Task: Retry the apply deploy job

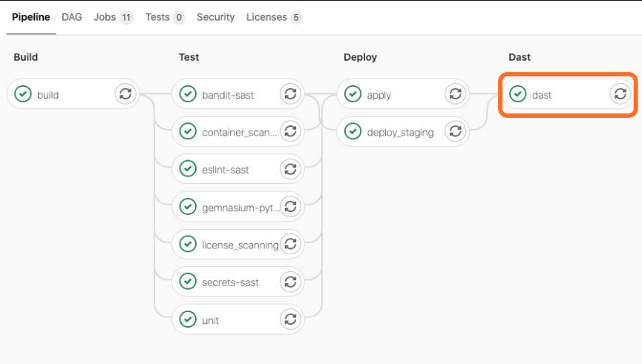Action: pyautogui.click(x=455, y=94)
